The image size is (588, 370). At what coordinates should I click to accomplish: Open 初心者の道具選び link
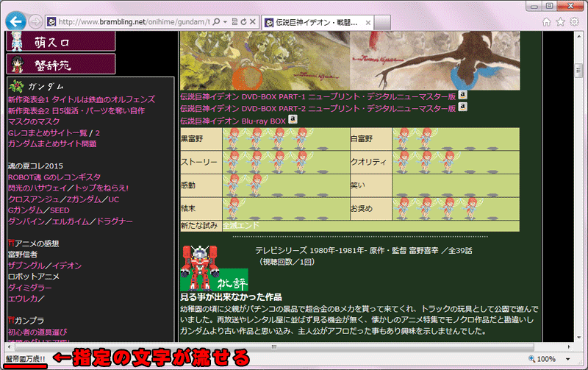[x=37, y=332]
